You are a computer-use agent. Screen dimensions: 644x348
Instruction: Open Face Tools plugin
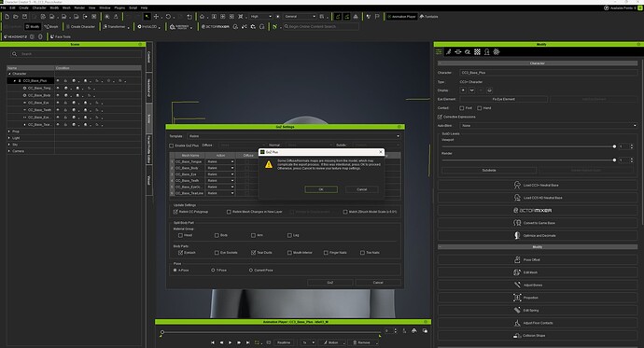pyautogui.click(x=61, y=36)
